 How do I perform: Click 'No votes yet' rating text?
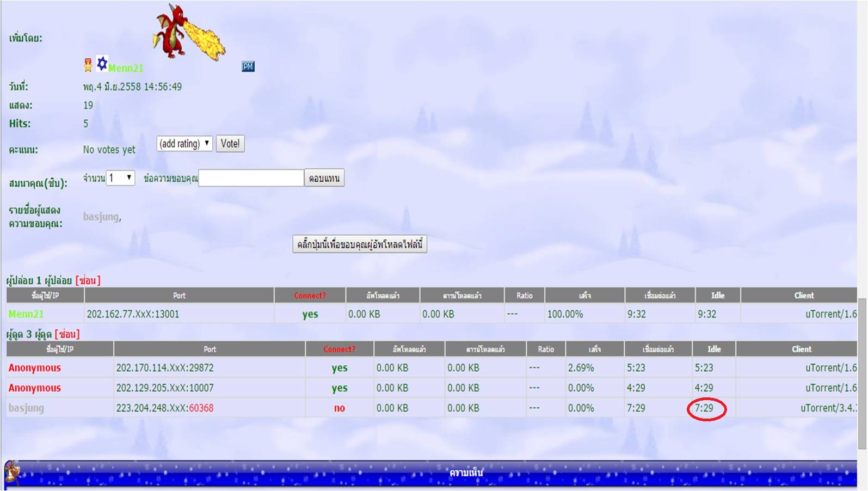(109, 150)
